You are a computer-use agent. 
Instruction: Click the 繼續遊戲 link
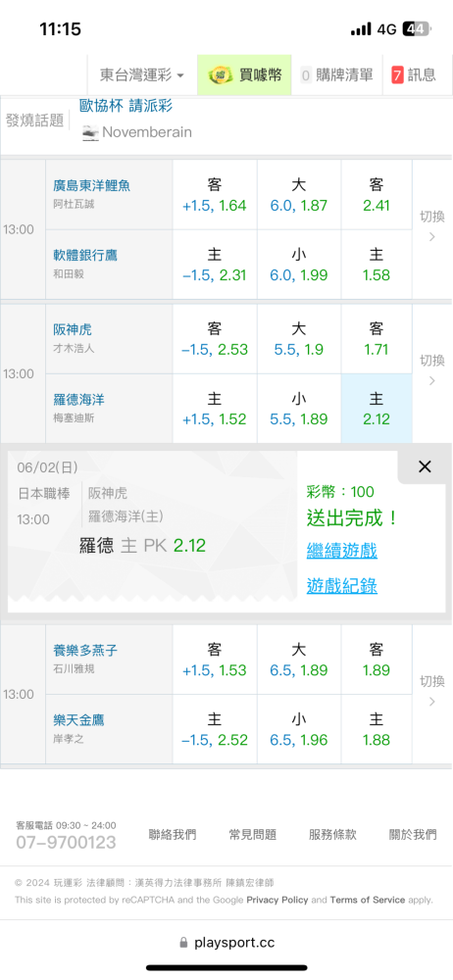point(341,551)
